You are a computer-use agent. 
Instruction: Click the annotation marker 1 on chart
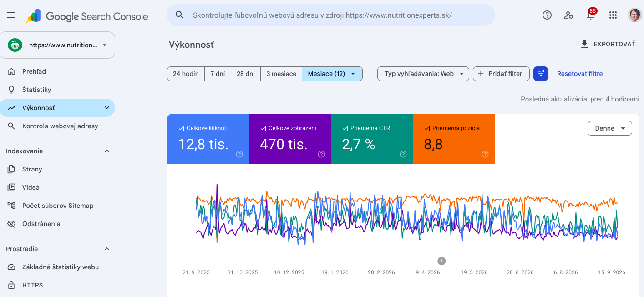[441, 261]
